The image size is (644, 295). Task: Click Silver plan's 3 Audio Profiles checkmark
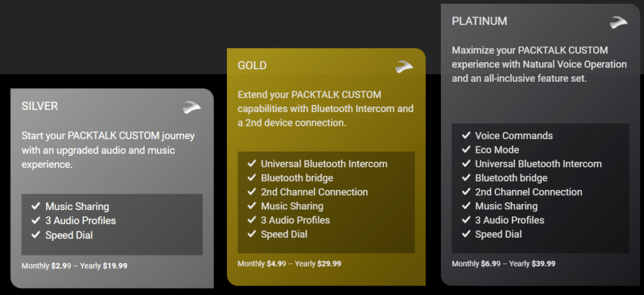36,220
